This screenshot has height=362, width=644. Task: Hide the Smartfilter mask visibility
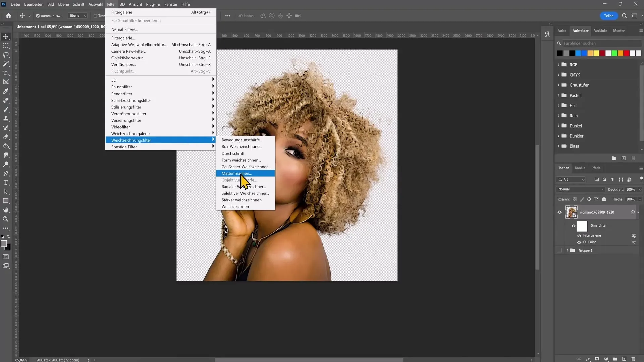click(573, 226)
